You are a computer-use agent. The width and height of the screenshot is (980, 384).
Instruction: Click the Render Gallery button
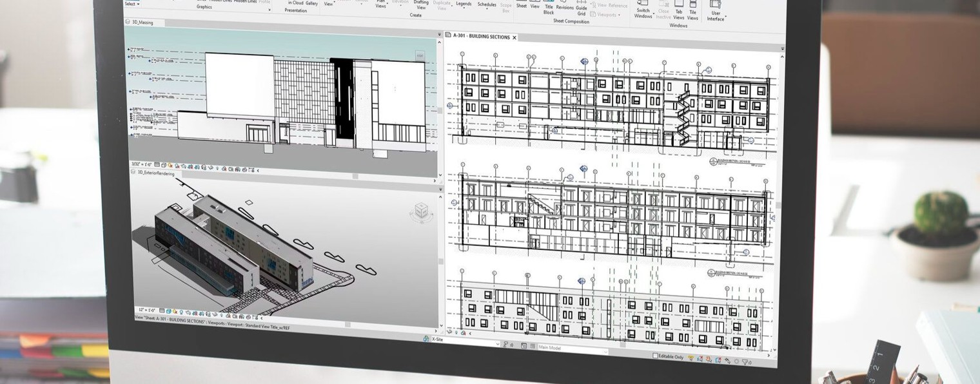tap(312, 3)
